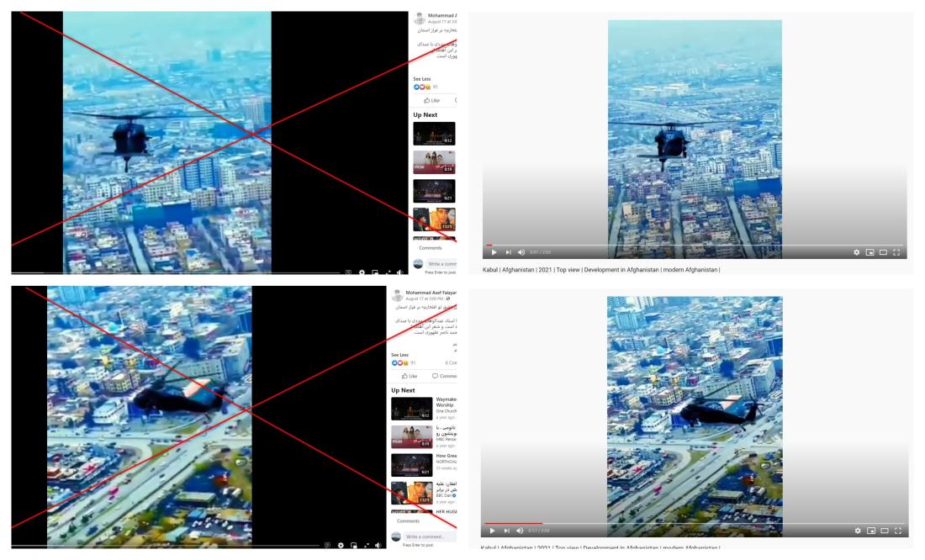View reaction emojis on upper Facebook post
The width and height of the screenshot is (925, 560).
[420, 87]
